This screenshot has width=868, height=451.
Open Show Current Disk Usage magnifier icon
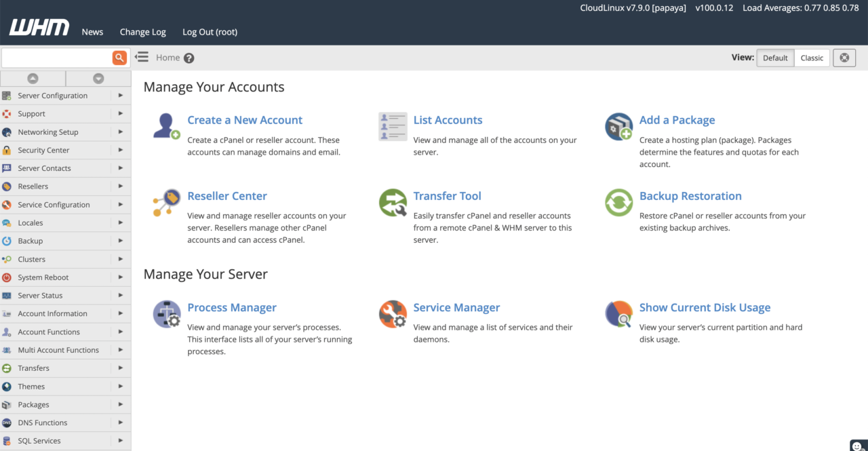(618, 314)
